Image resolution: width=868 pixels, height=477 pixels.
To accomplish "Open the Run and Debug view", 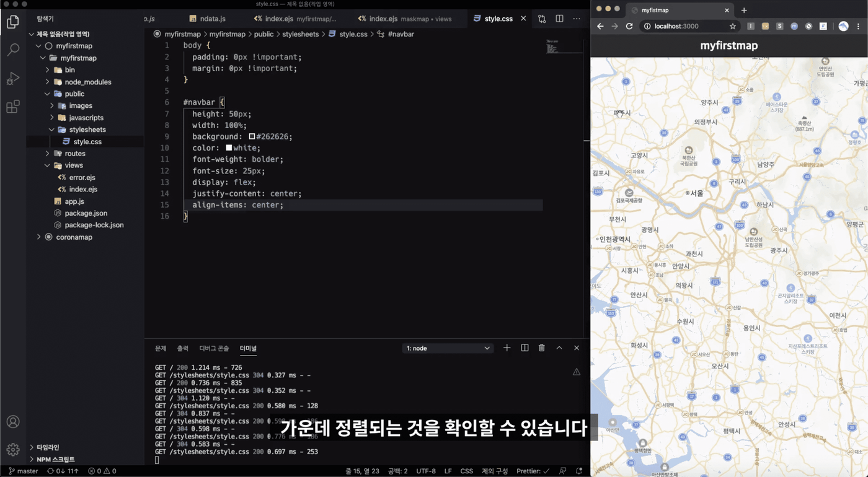I will click(x=13, y=79).
